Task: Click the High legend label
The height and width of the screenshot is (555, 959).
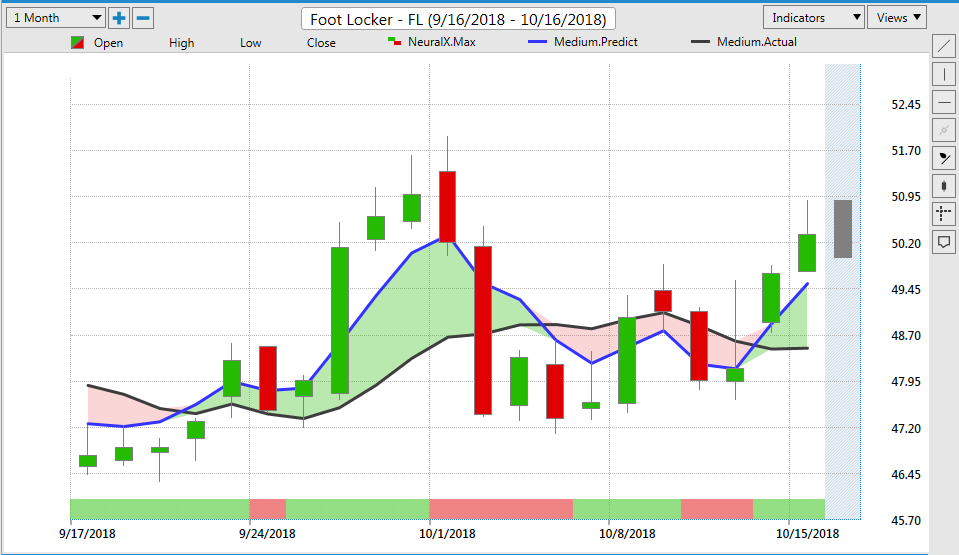Action: (x=182, y=43)
